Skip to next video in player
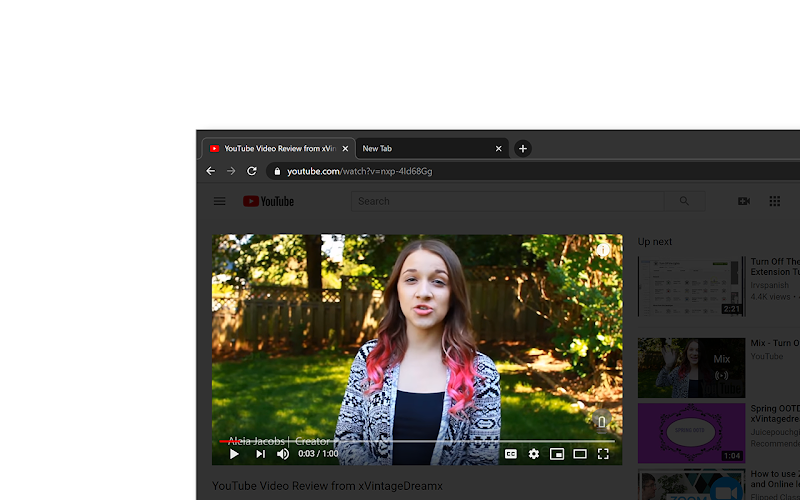The image size is (800, 500). pos(260,454)
